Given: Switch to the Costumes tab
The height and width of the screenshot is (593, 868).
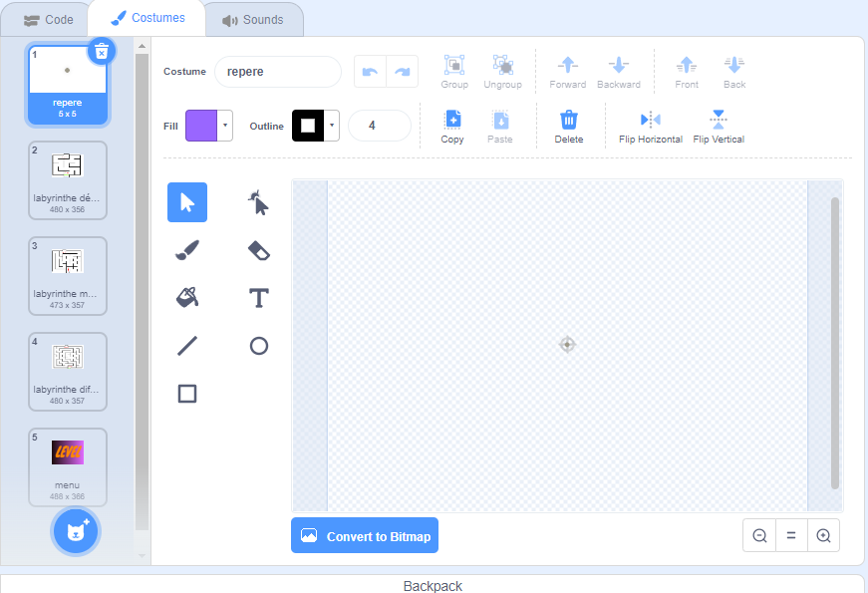Looking at the screenshot, I should pos(146,18).
